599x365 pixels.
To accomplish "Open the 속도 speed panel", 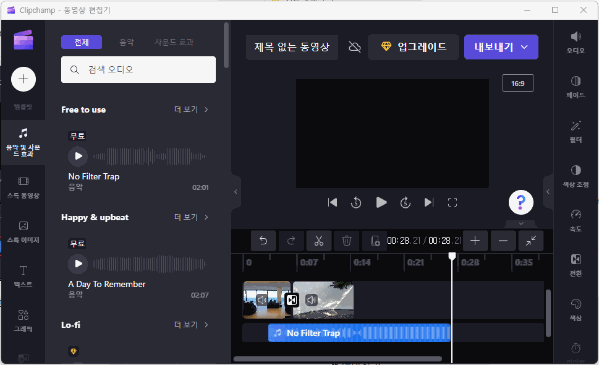I will pyautogui.click(x=576, y=221).
